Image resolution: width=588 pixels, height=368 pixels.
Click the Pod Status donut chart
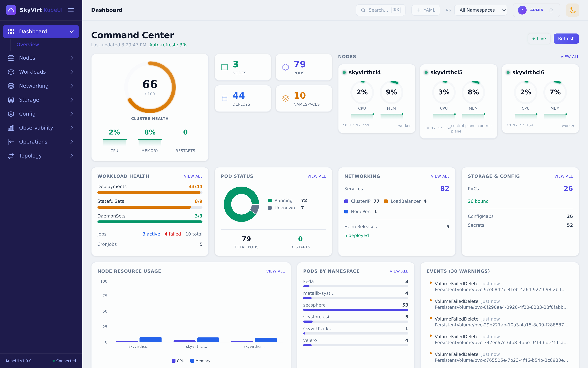[x=241, y=204]
